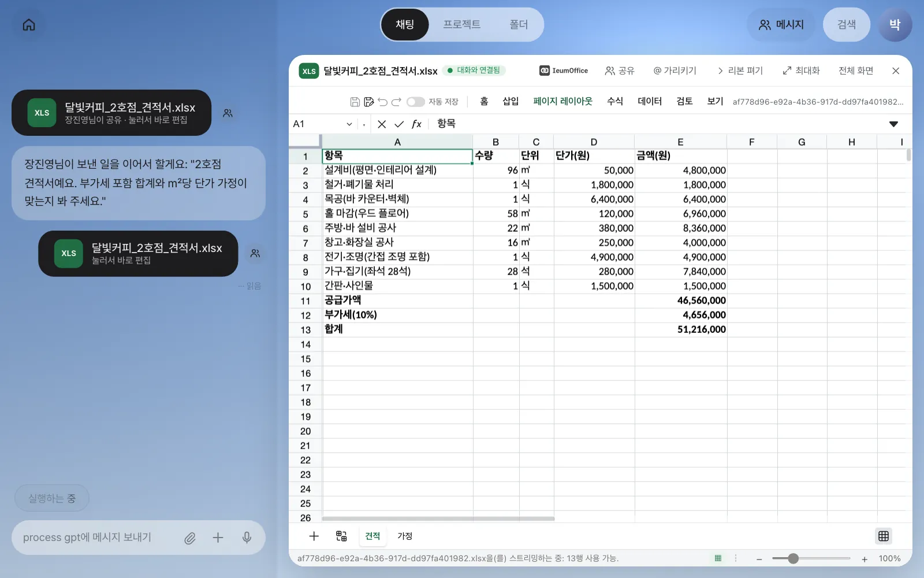The height and width of the screenshot is (578, 924).
Task: Click the 가리키기 mention button
Action: tap(675, 71)
